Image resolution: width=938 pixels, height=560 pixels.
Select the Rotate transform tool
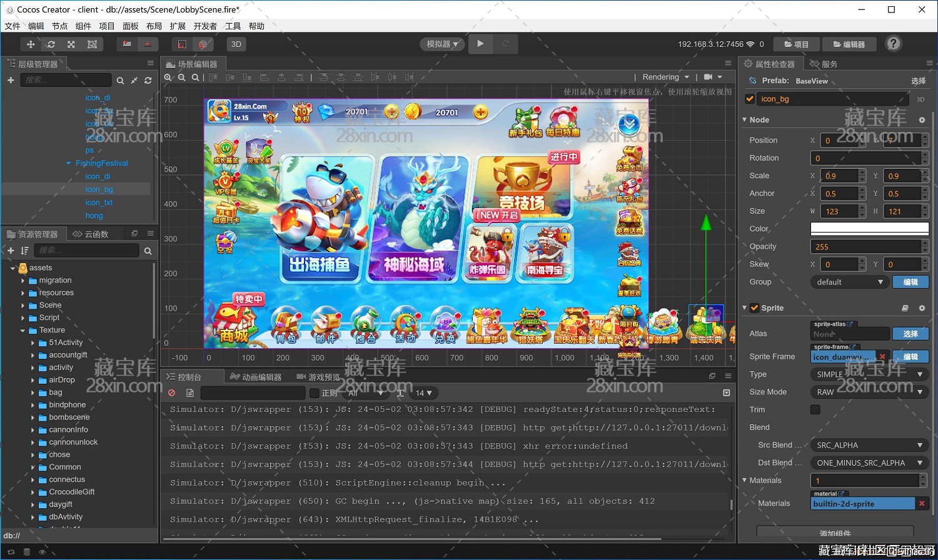[x=51, y=44]
